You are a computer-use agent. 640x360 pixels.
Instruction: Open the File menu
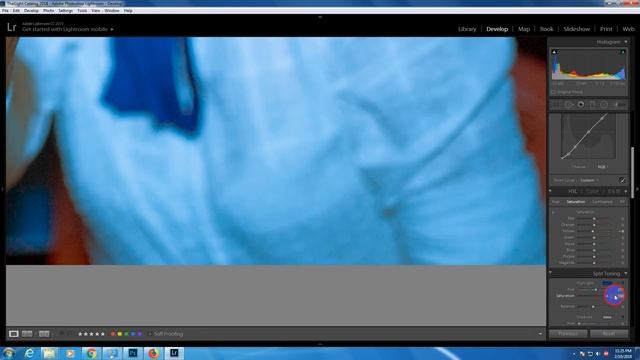5,11
